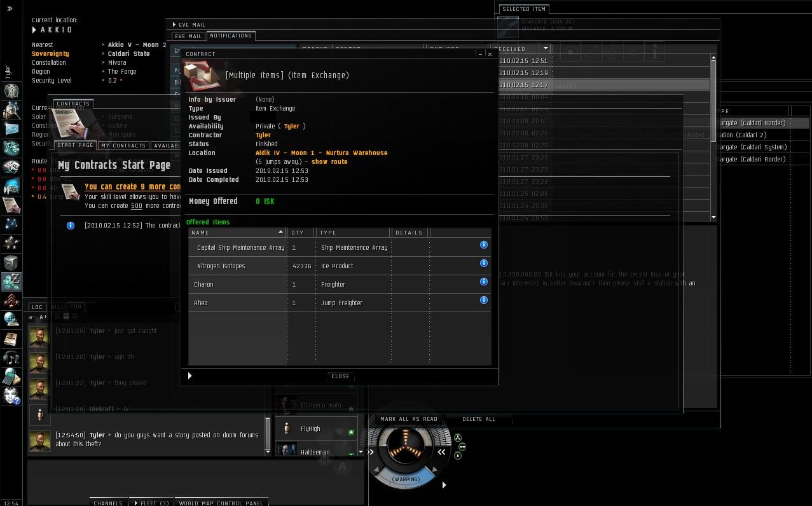Screen dimensions: 812x506
Task: Select the 2010.02.15 12:51 notification row
Action: (603, 61)
